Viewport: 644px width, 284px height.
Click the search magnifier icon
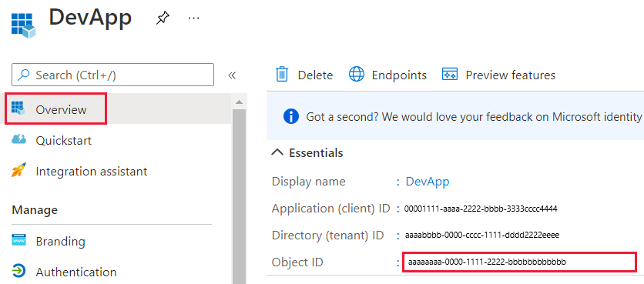coord(24,75)
